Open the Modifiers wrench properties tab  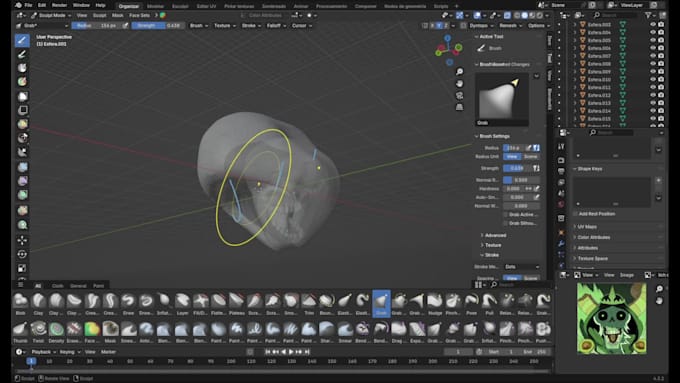tap(561, 243)
